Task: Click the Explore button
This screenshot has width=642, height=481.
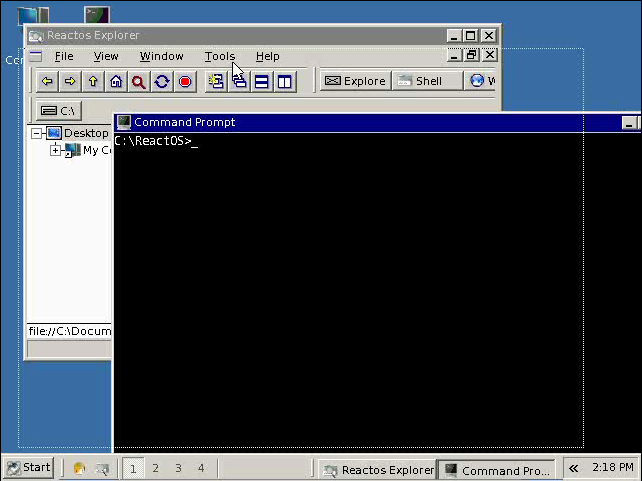Action: click(x=355, y=81)
